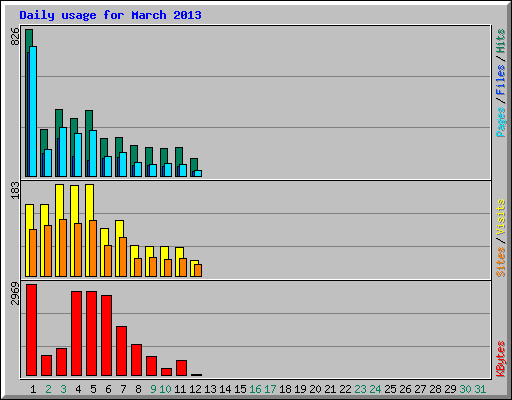The width and height of the screenshot is (512, 400).
Task: Select the red KBytes bar for day 1
Action: point(31,330)
